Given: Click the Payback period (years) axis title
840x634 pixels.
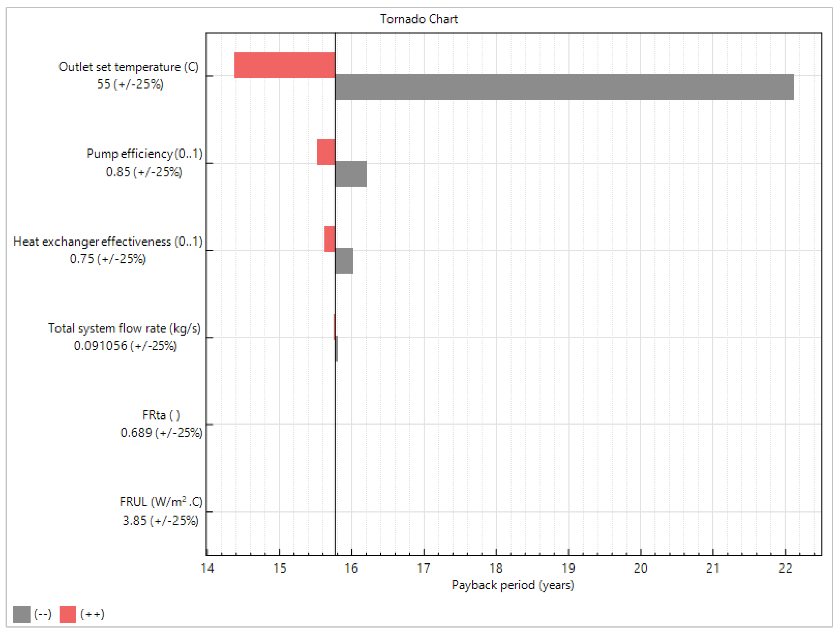Looking at the screenshot, I should click(513, 585).
